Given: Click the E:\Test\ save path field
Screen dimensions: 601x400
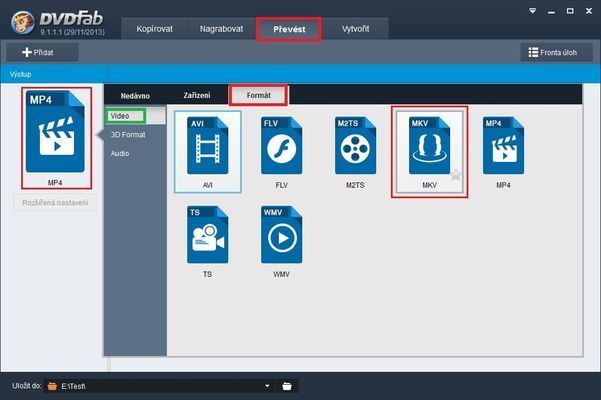Looking at the screenshot, I should coord(159,386).
